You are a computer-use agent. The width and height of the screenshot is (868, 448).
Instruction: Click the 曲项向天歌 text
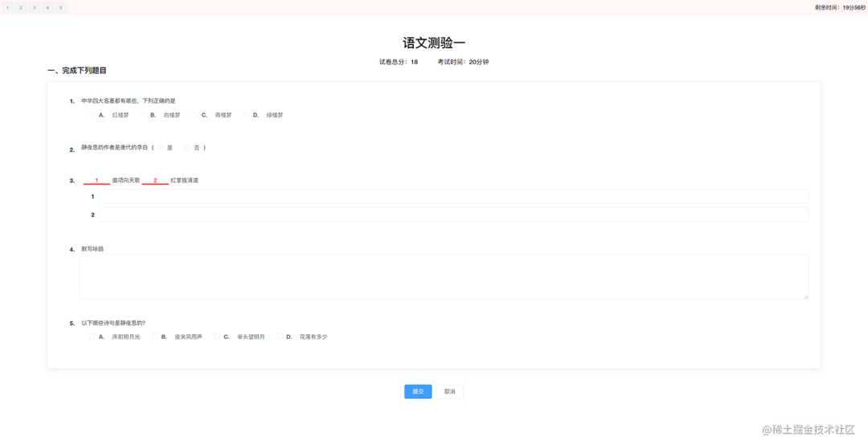pos(126,181)
